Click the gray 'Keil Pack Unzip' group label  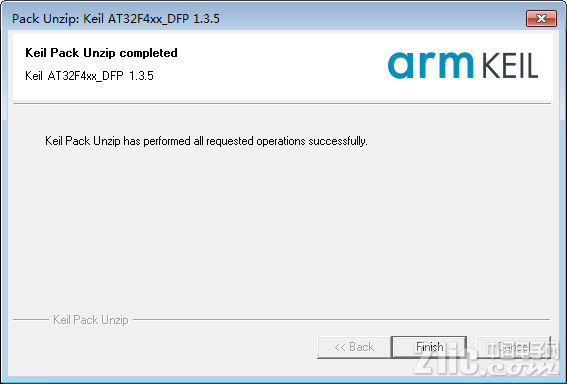[x=91, y=320]
